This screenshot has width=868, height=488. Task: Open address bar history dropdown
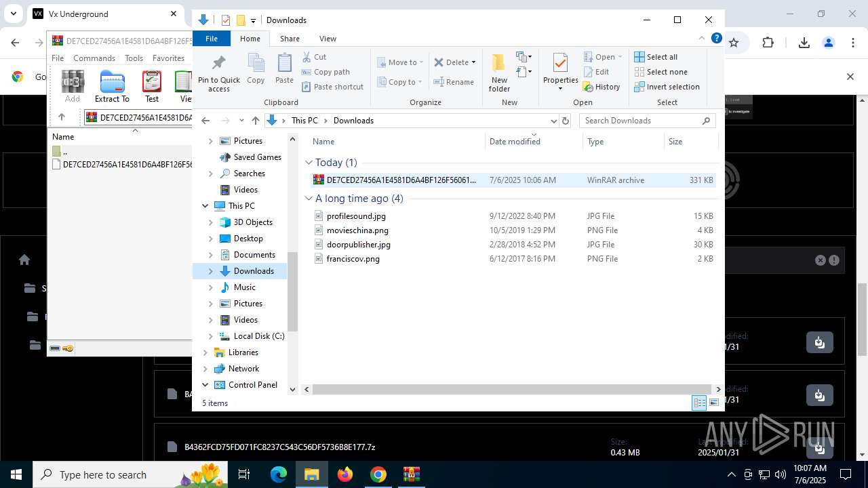click(553, 121)
